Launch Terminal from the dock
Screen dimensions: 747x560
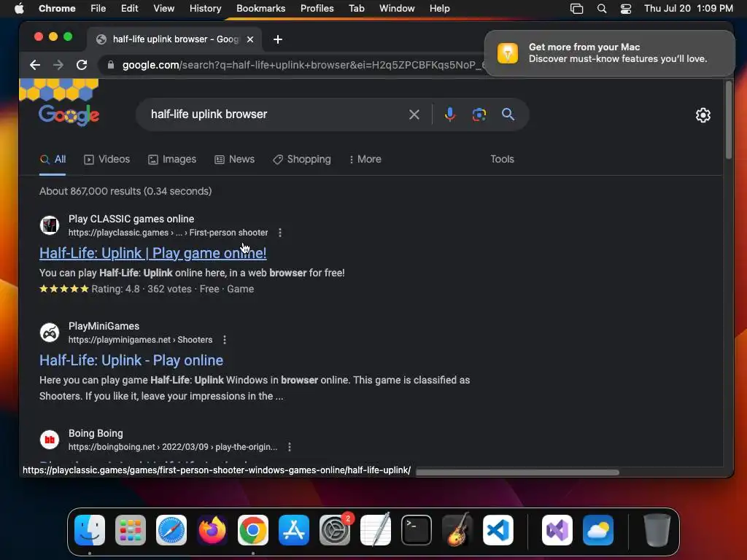coord(417,530)
